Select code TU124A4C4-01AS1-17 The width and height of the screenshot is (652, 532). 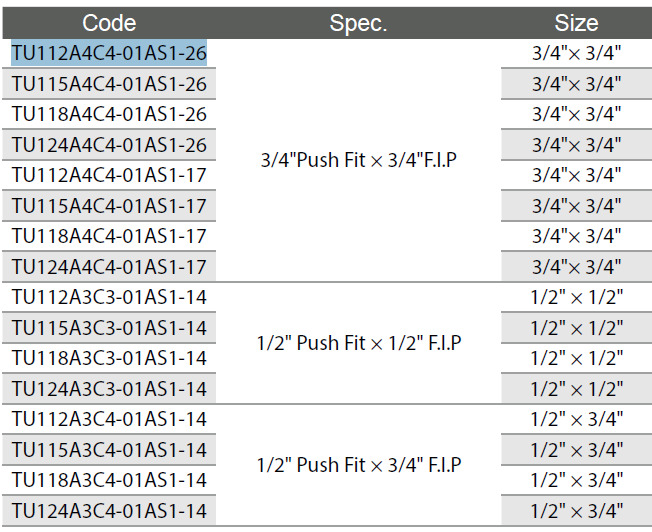(x=109, y=267)
